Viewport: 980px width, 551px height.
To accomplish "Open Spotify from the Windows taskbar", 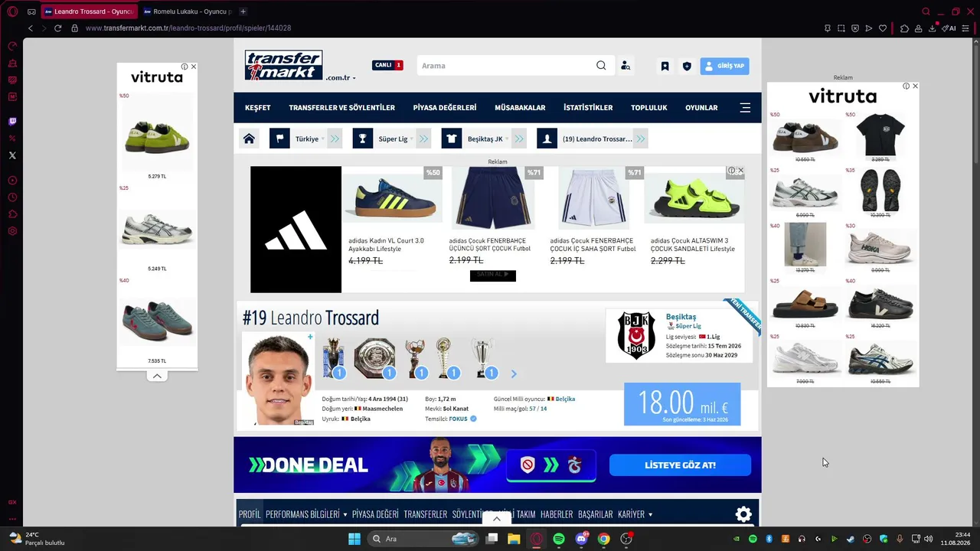I will (x=559, y=539).
